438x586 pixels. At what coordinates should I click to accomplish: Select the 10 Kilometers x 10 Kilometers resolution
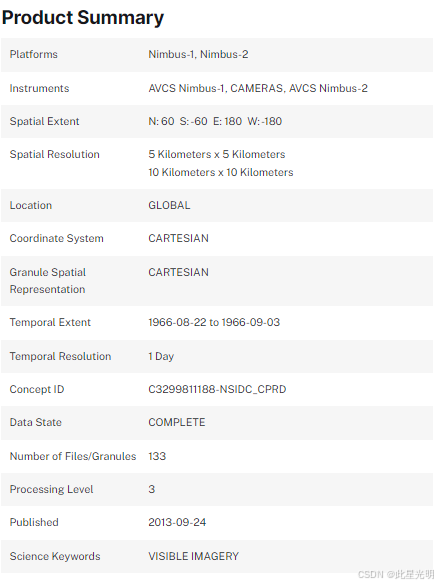point(221,172)
